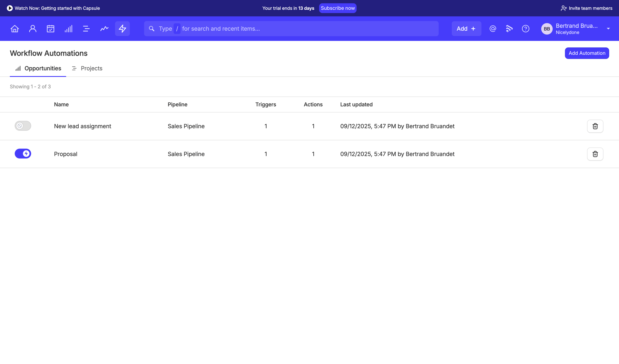Select the People contacts icon
This screenshot has width=619, height=364.
33,29
